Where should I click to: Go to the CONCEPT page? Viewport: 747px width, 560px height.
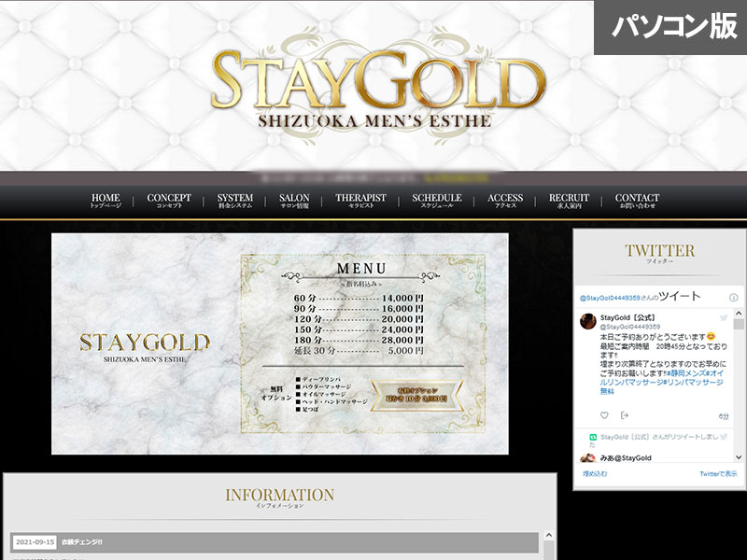click(169, 201)
